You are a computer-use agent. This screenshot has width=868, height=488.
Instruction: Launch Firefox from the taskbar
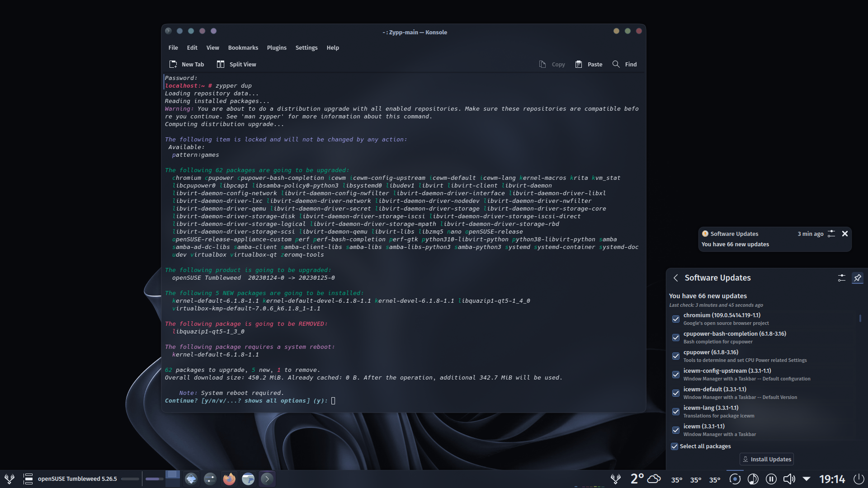[x=229, y=479]
